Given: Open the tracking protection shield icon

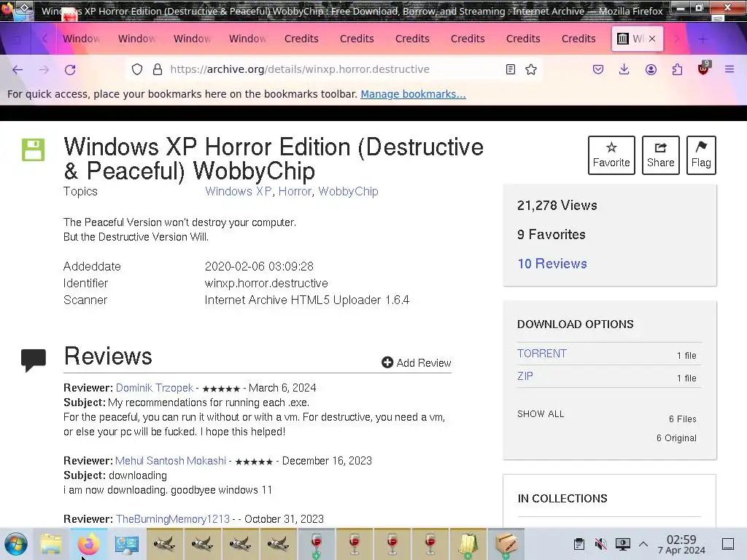Looking at the screenshot, I should [137, 69].
